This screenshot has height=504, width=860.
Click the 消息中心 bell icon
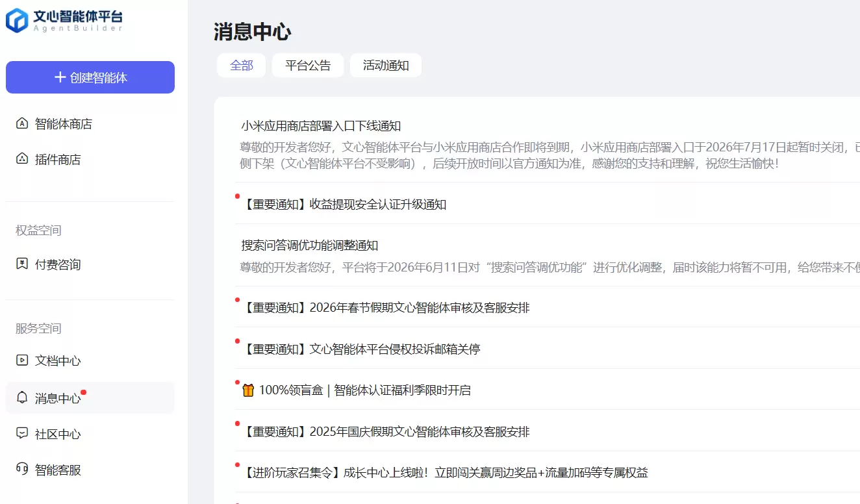[x=22, y=397]
